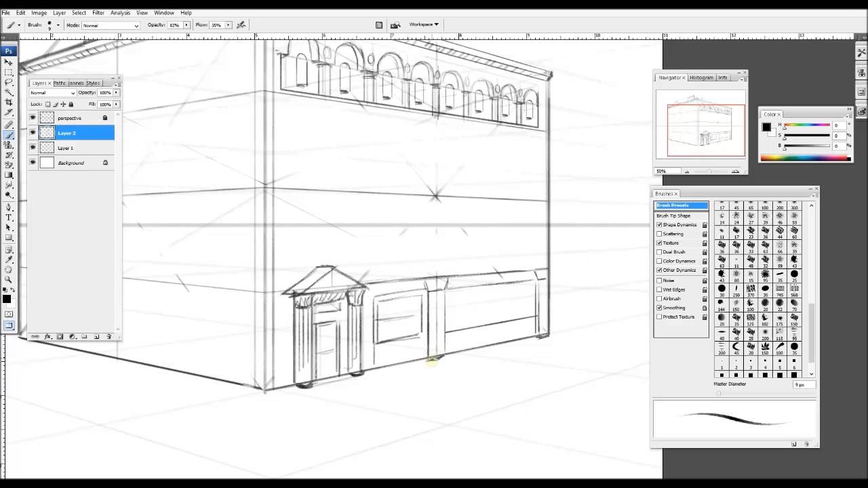Click the Color panel foreground swatch
The width and height of the screenshot is (868, 488).
click(766, 127)
